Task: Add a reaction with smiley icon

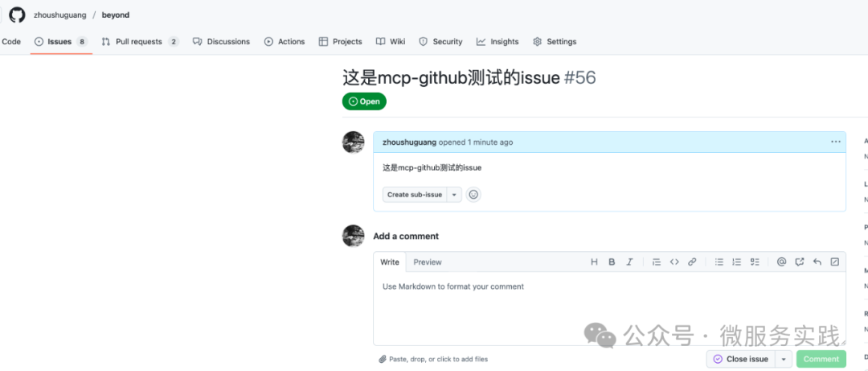Action: 473,195
